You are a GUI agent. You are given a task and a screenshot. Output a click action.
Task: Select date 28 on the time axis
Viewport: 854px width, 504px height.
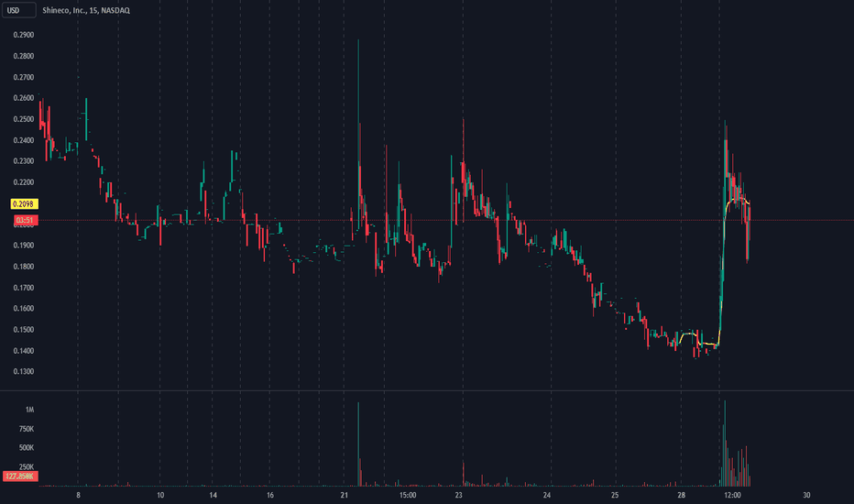(x=682, y=495)
